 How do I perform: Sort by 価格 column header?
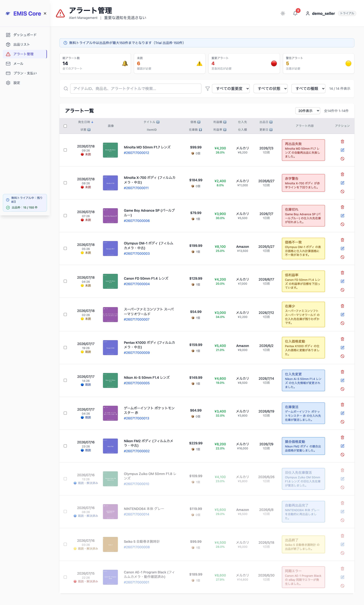(x=195, y=122)
